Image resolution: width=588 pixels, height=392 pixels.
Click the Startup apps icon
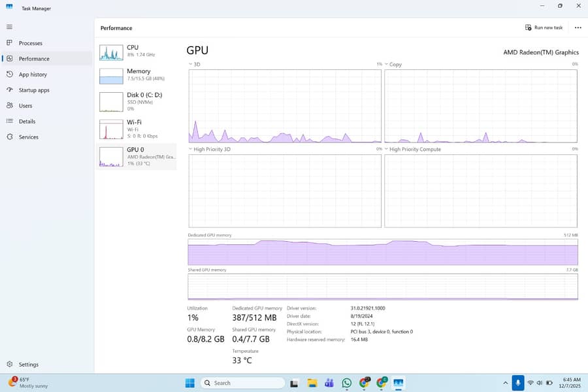(x=9, y=90)
